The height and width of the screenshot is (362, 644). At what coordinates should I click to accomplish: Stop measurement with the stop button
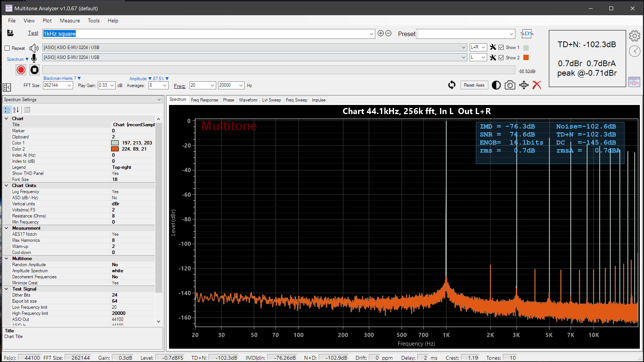coord(35,70)
